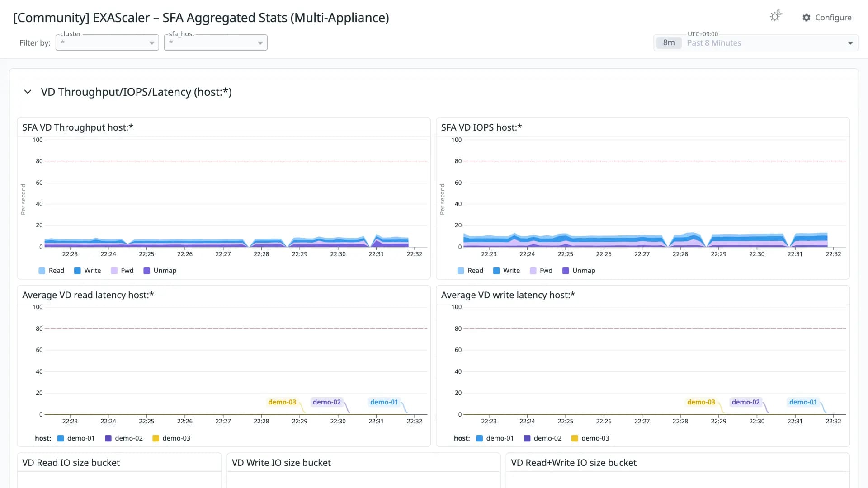The image size is (868, 488).
Task: Click the demo-03 line label in read latency chart
Action: [282, 402]
